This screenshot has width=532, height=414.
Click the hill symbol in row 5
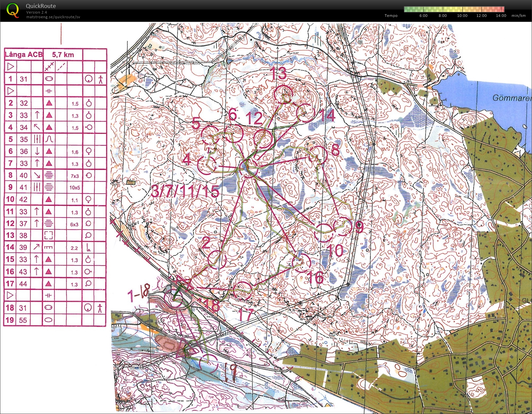tap(49, 139)
